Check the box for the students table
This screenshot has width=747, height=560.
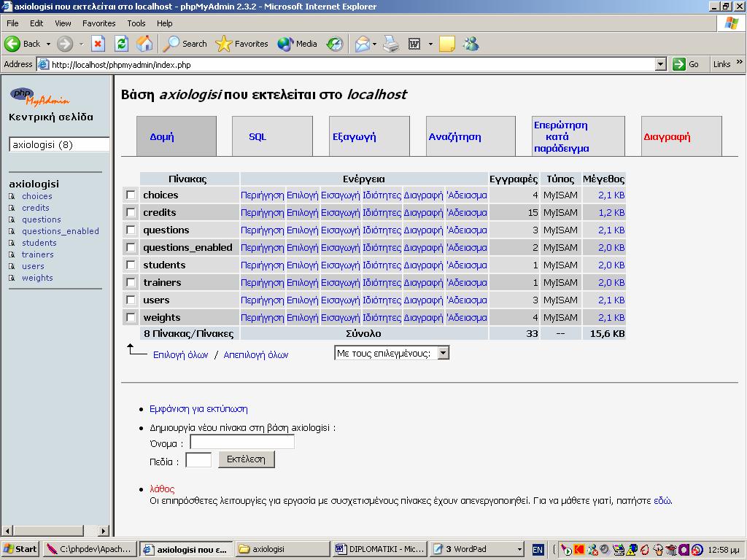(x=131, y=265)
